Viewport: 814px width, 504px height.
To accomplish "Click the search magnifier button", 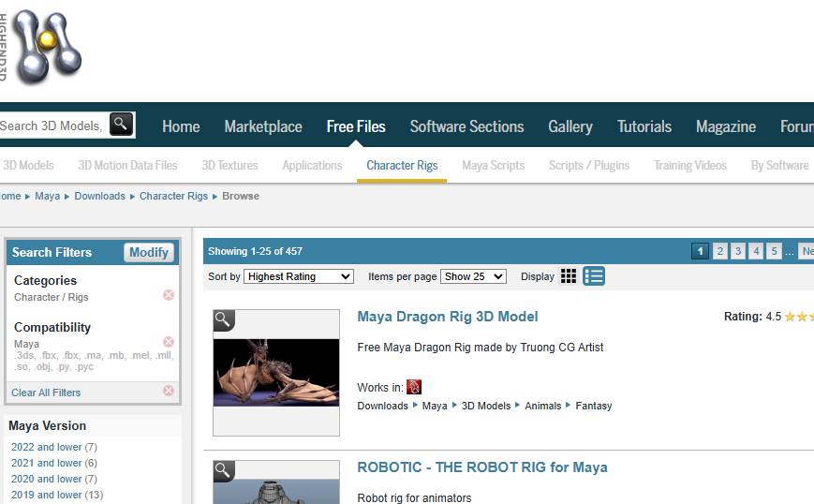I will [121, 125].
